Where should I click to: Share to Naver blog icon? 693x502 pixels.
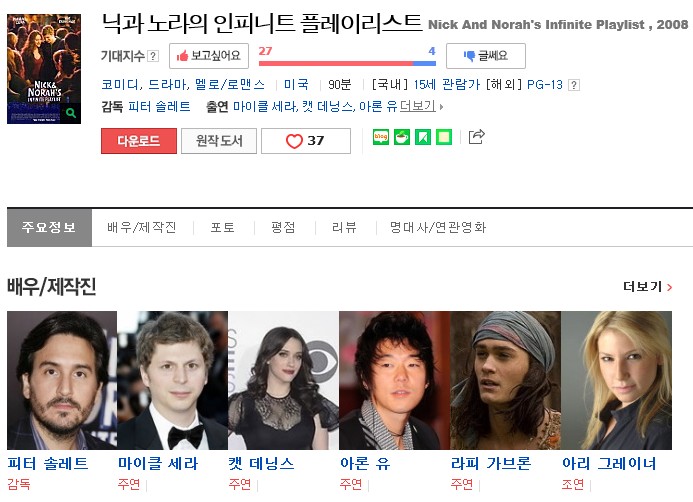pyautogui.click(x=381, y=137)
